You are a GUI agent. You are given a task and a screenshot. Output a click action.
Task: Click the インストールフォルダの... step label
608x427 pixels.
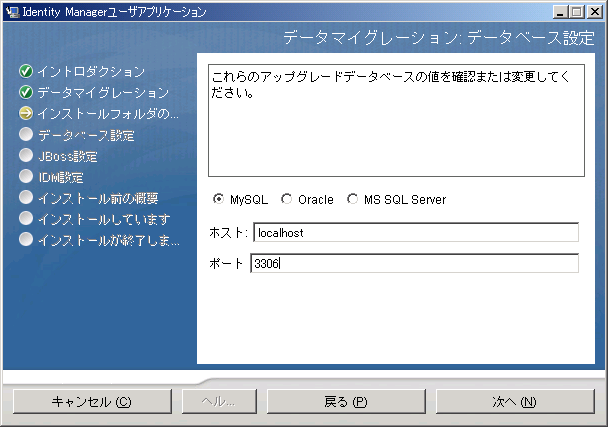[108, 114]
